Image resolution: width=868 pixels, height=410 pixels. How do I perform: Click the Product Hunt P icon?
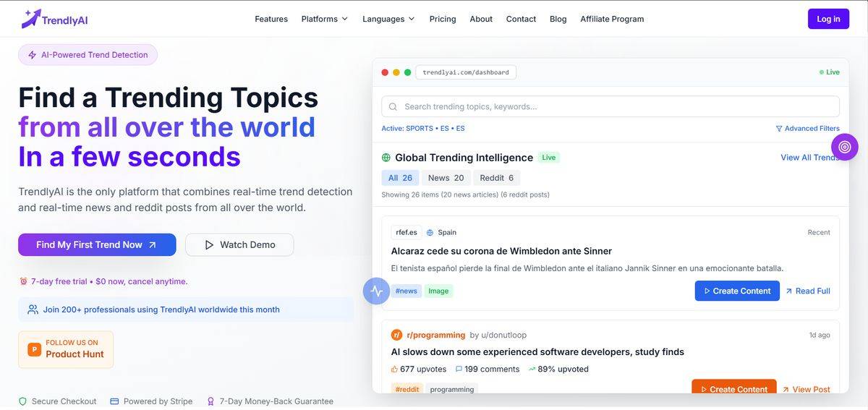[34, 349]
